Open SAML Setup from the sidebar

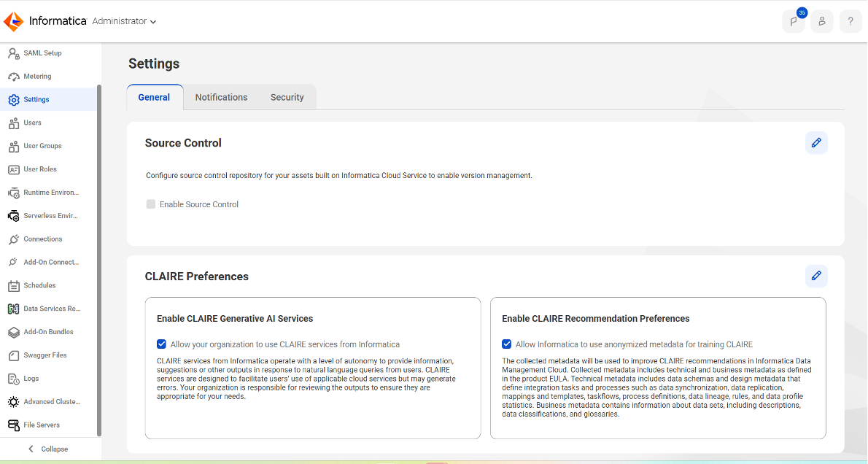tap(42, 53)
